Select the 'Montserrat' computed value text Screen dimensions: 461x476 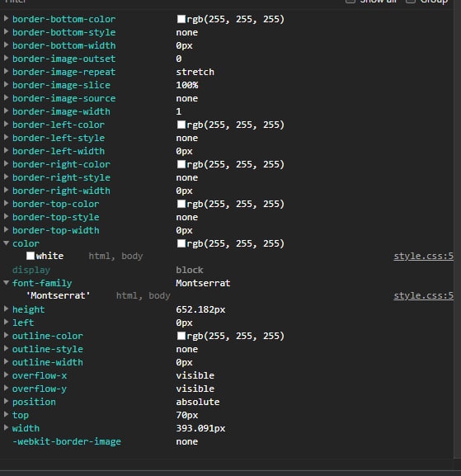pos(203,283)
